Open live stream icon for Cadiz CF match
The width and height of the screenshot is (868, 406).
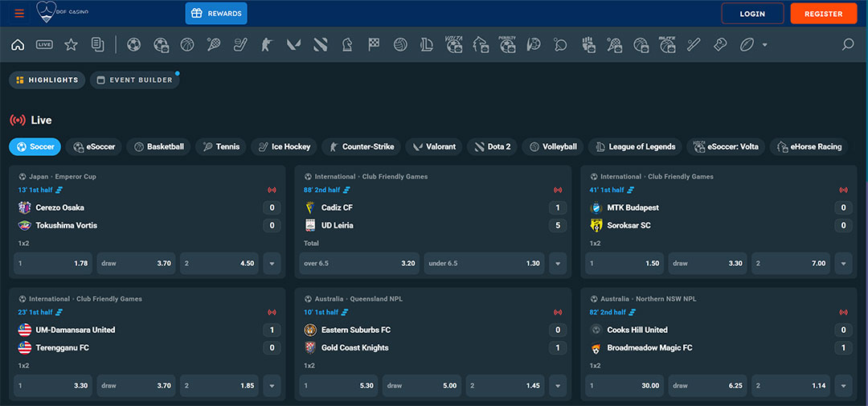point(558,190)
